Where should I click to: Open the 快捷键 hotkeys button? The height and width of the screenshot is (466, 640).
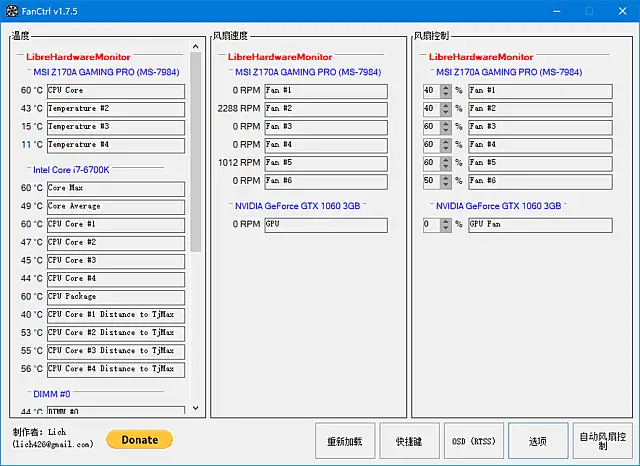click(409, 440)
